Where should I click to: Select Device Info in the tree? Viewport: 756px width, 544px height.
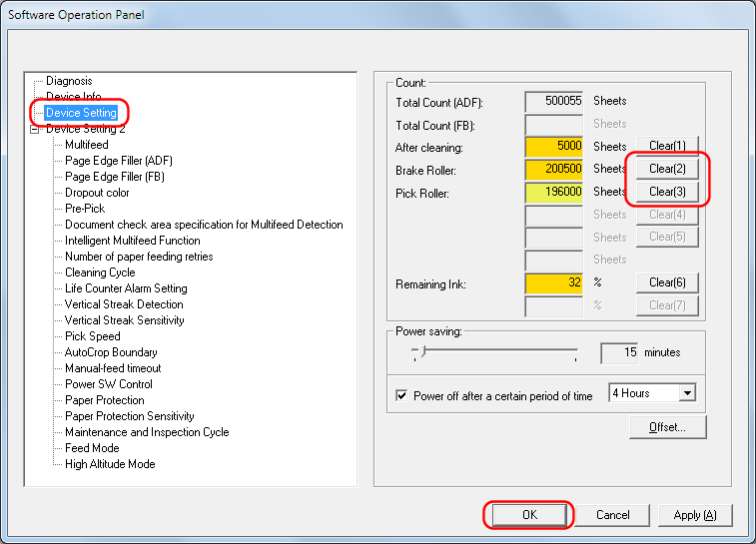(73, 97)
